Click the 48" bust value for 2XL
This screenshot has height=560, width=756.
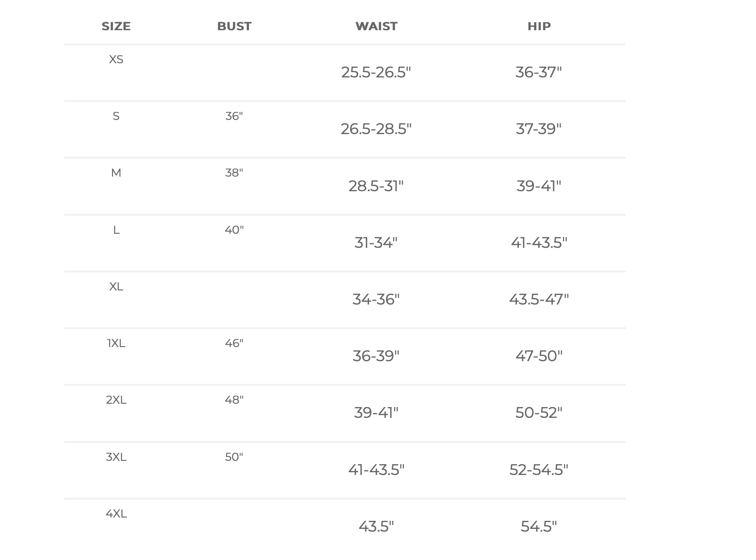click(234, 400)
